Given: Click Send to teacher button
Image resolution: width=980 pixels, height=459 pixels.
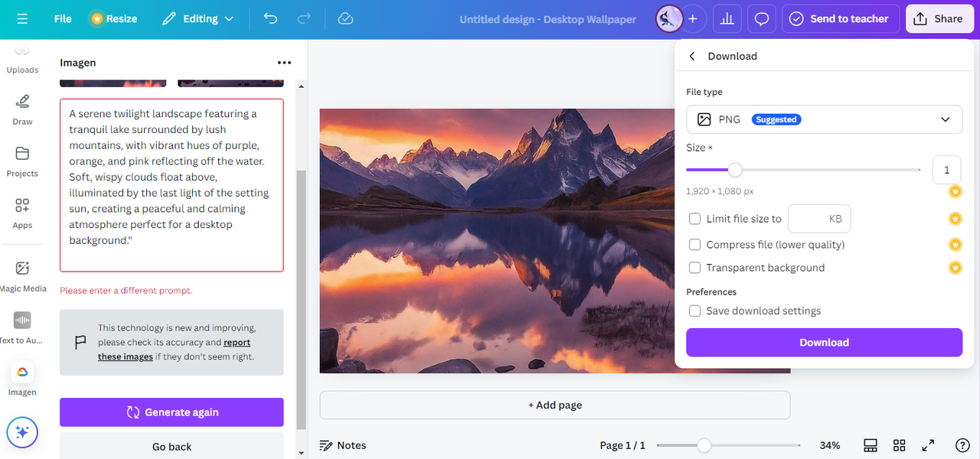Looking at the screenshot, I should pyautogui.click(x=840, y=18).
